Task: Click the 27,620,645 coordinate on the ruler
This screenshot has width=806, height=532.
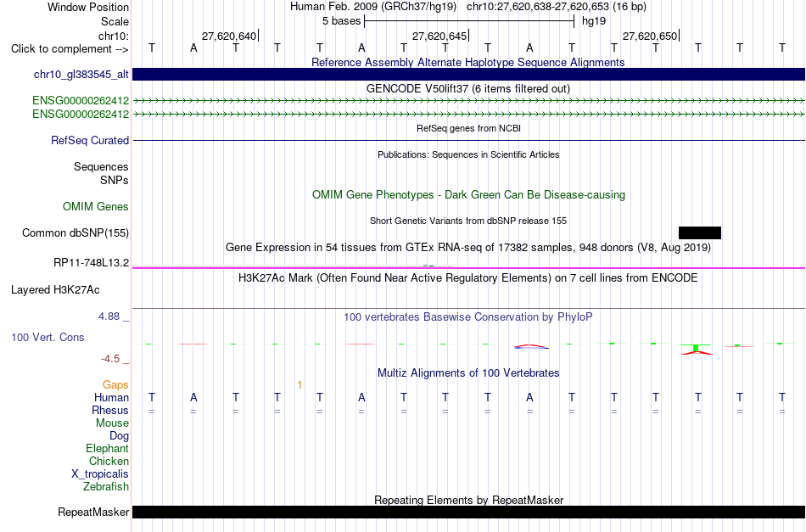Action: click(x=439, y=36)
